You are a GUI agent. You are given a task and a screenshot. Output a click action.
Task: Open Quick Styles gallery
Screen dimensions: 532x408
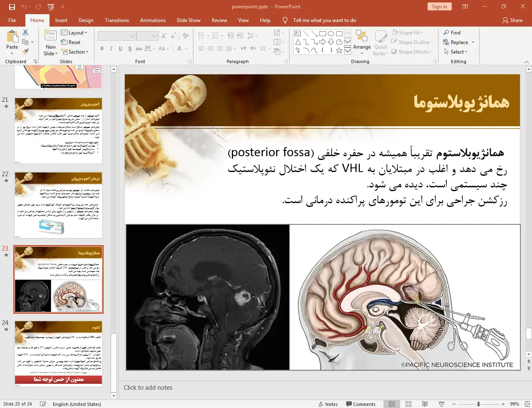(381, 42)
